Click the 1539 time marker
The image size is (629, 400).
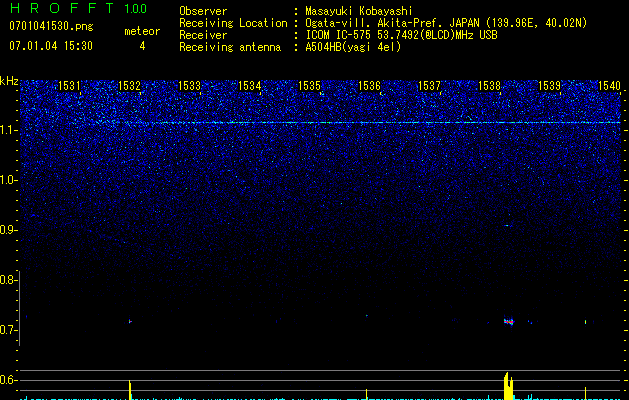[x=549, y=85]
